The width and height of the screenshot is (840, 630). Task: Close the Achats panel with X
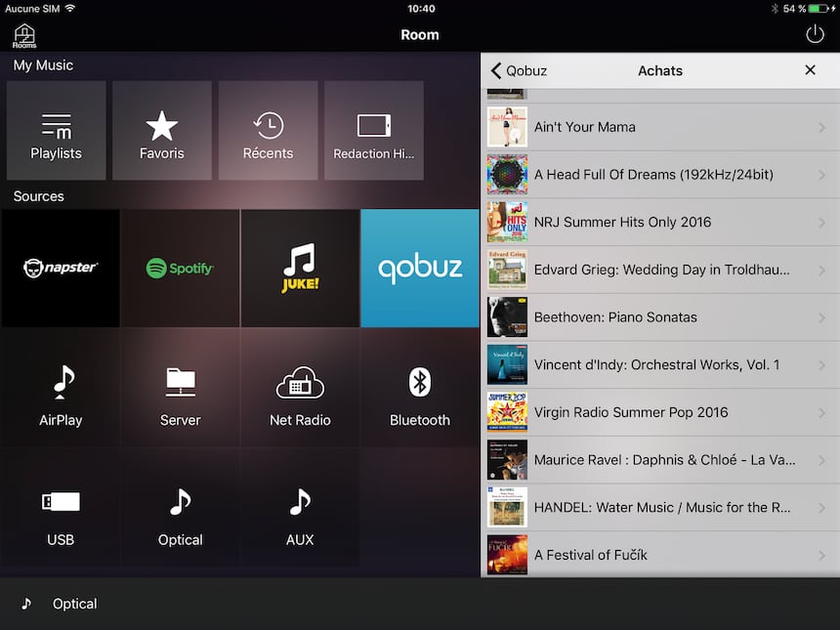(810, 70)
